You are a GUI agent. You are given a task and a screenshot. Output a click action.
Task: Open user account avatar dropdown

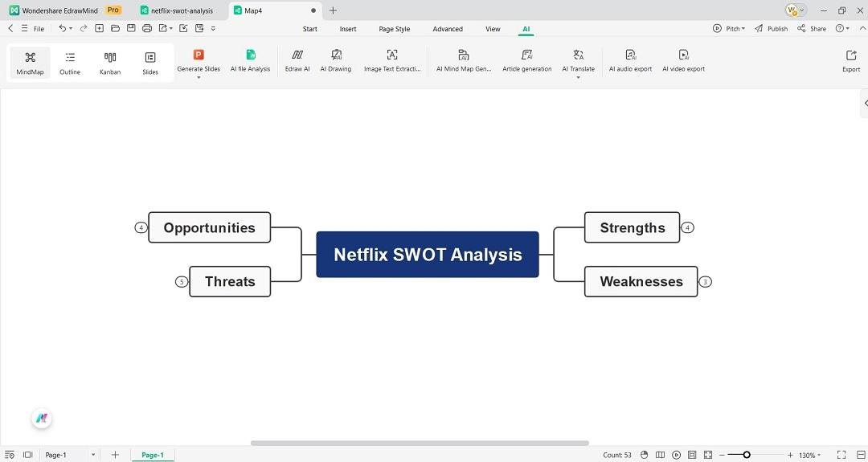[796, 10]
